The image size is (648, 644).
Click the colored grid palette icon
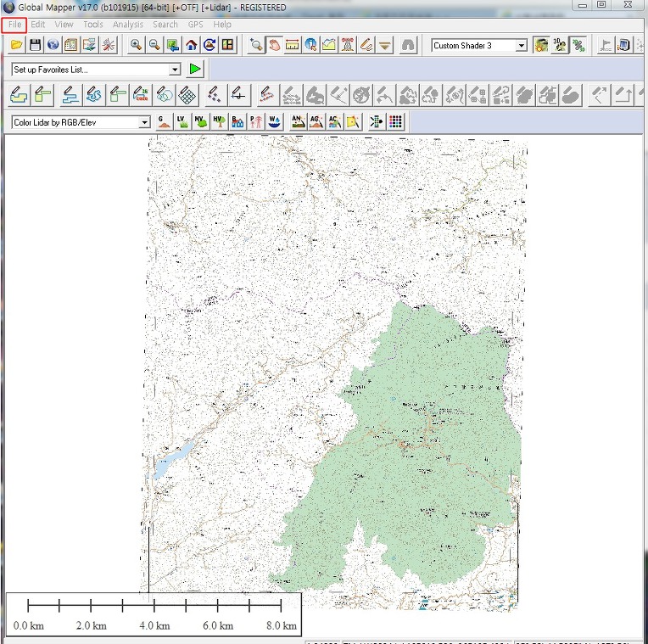click(395, 122)
